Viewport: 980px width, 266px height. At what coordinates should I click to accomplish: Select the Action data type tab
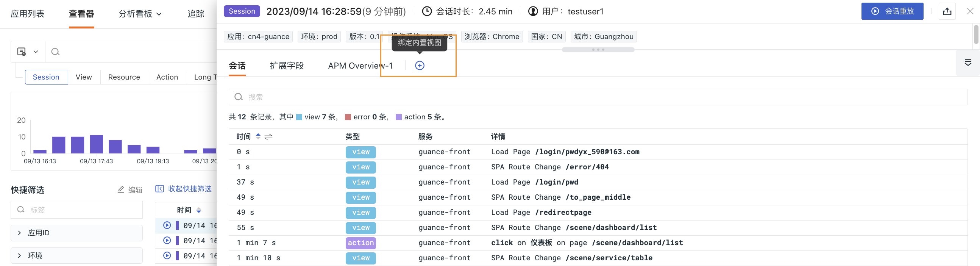pos(167,77)
